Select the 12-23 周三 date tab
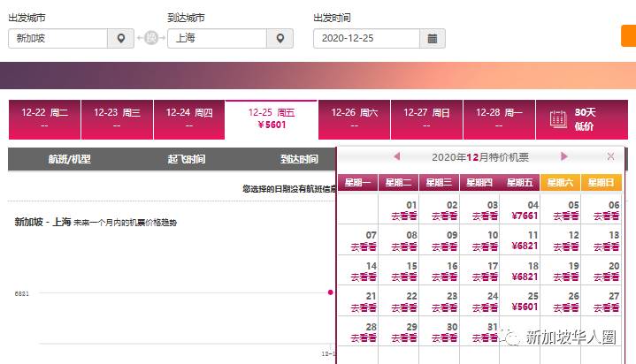The width and height of the screenshot is (636, 364). (x=117, y=119)
